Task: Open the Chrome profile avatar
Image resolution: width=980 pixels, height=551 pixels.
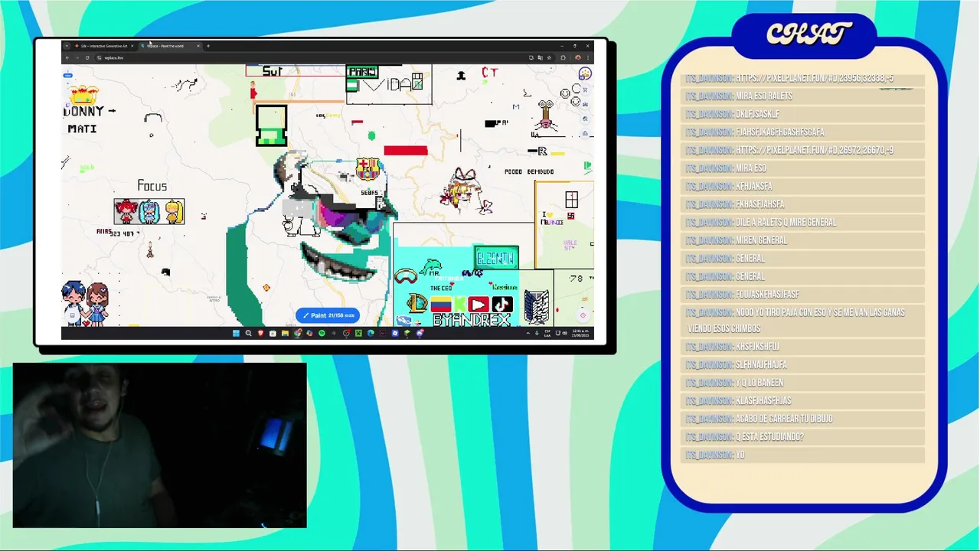Action: 577,57
